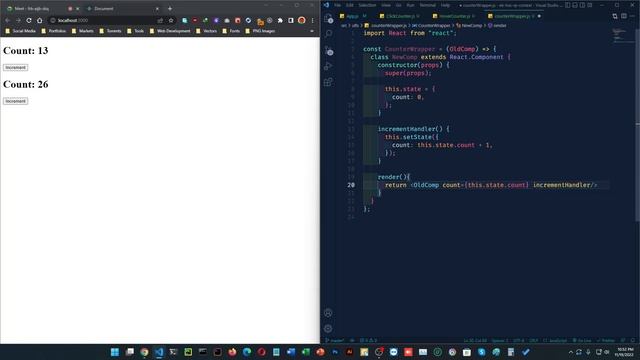Open Chrome three-dot menu
Screen dimensions: 640x360
(312, 20)
